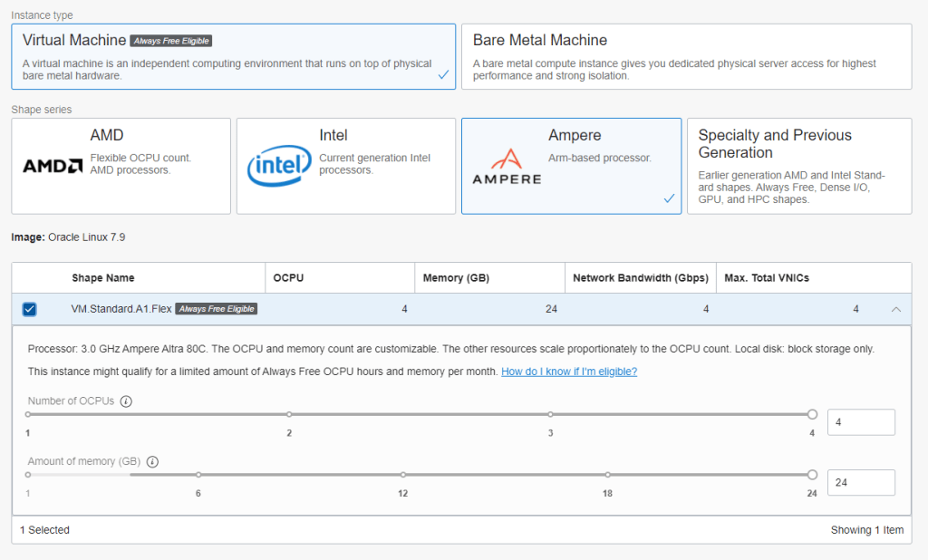Select Specialty and Previous Generation shape series
The height and width of the screenshot is (560, 928).
point(798,166)
